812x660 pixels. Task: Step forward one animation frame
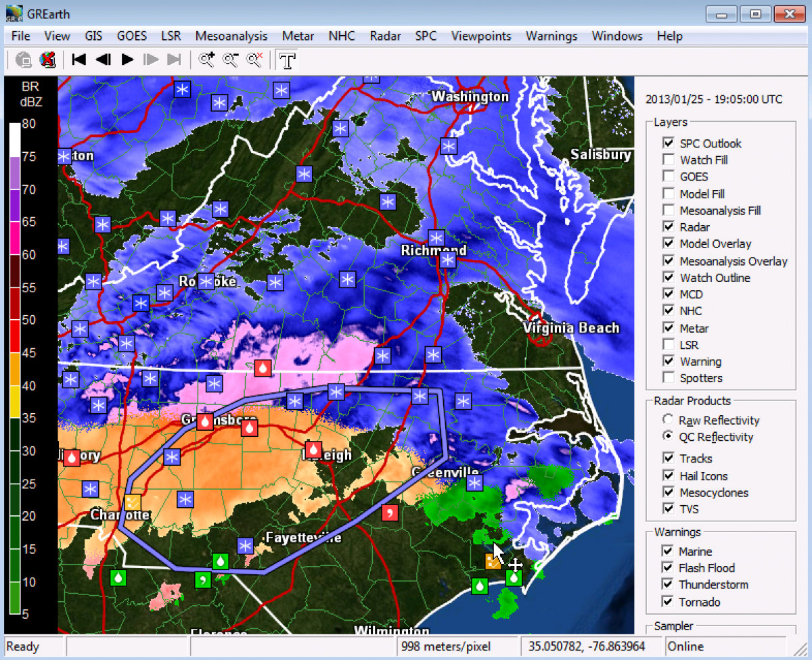point(150,60)
